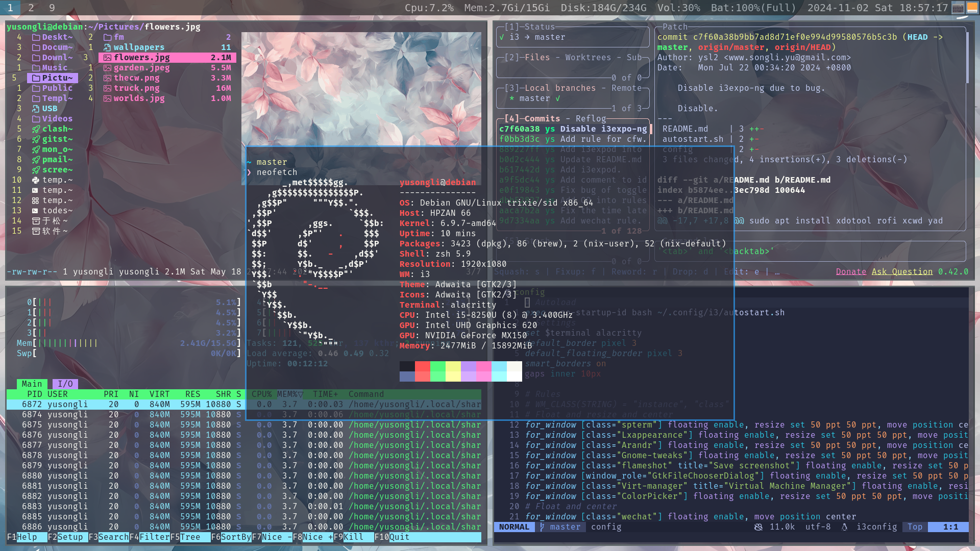
Task: Click the wallpapers symlink icon
Action: click(107, 47)
